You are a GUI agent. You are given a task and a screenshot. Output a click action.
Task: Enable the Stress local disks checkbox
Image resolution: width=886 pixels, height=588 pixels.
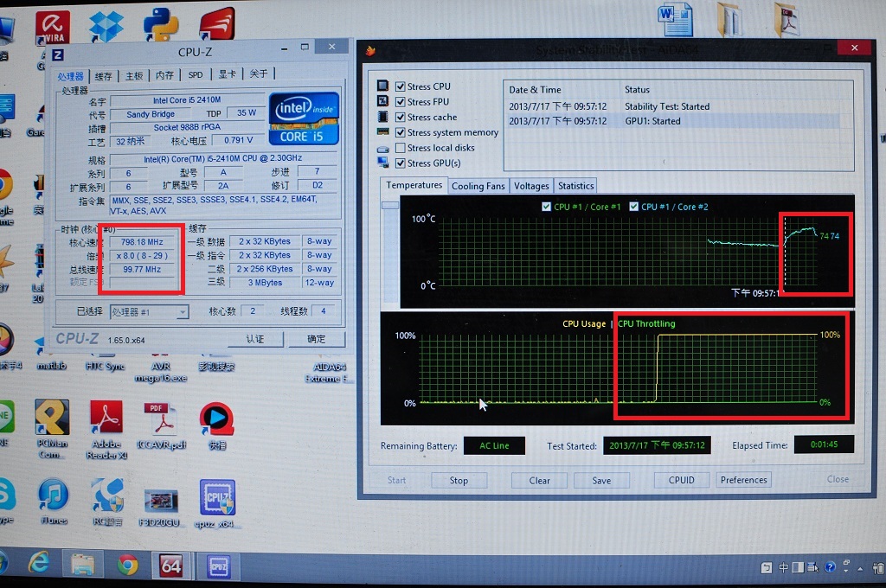click(x=401, y=147)
